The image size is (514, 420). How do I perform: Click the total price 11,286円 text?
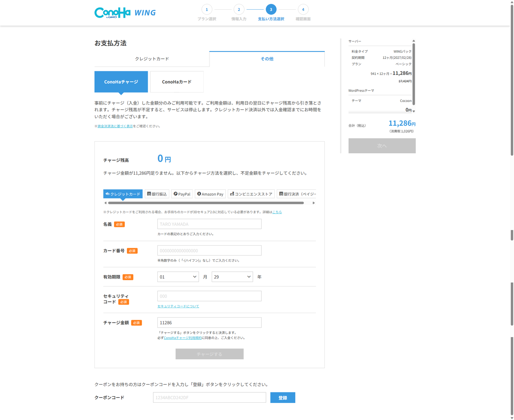tap(402, 123)
